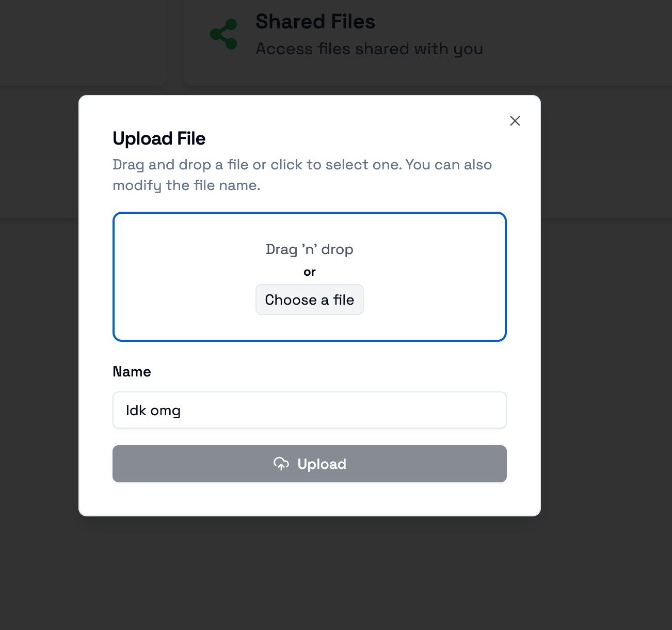Click white dialog area beneath Upload button

click(310, 499)
